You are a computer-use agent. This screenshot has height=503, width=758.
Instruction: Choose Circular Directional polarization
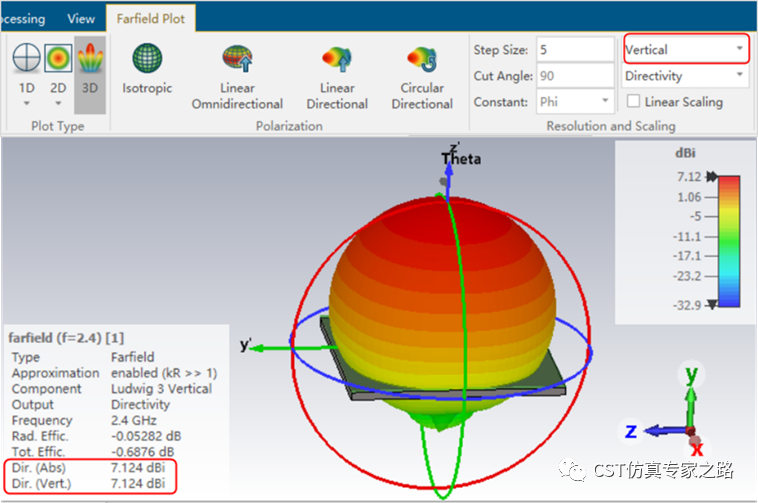point(422,77)
